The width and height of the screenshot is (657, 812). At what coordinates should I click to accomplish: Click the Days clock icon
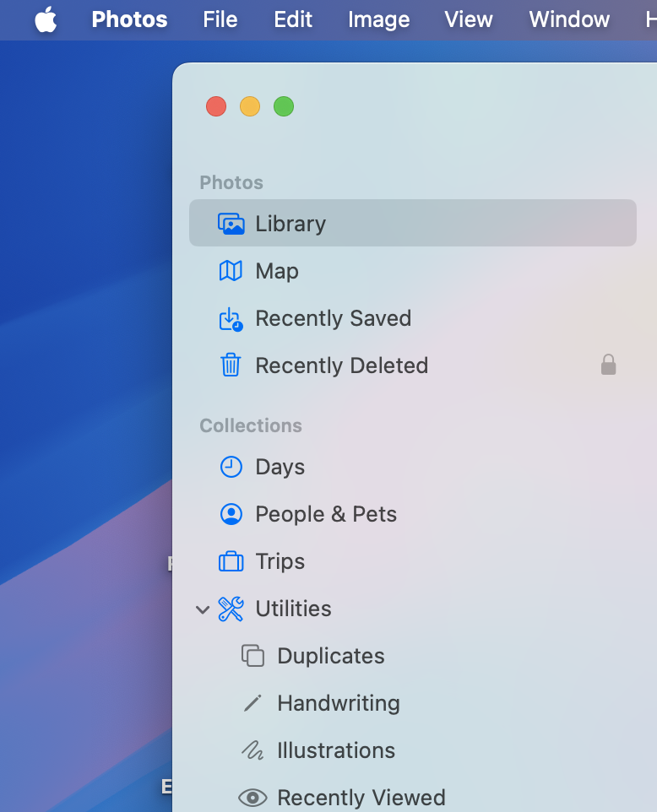coord(231,467)
